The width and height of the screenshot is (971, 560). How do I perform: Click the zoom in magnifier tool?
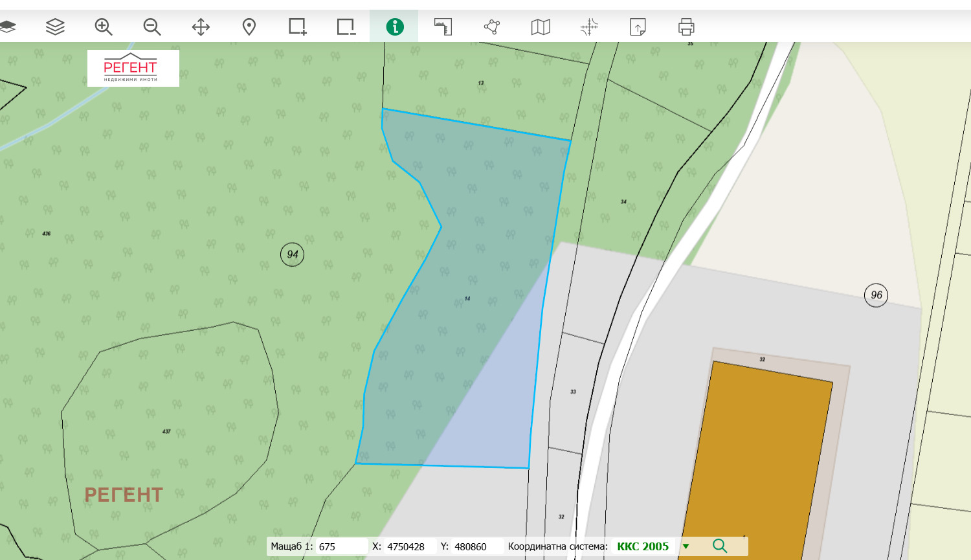pos(104,27)
